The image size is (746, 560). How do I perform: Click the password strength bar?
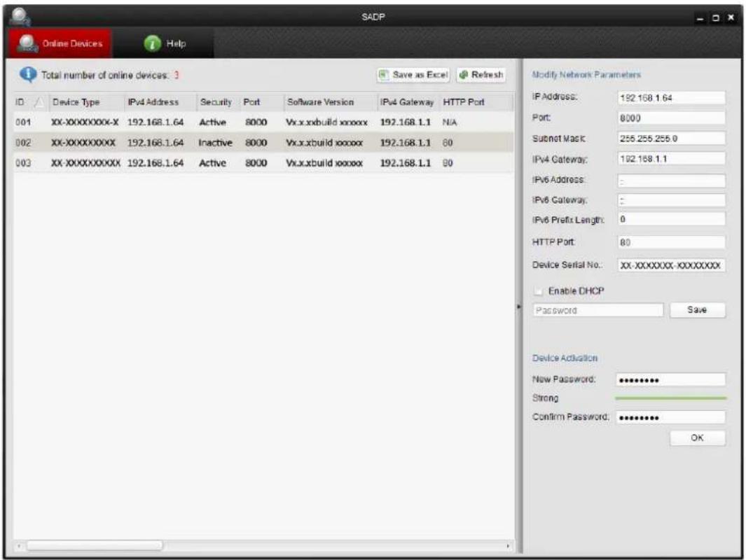click(671, 398)
